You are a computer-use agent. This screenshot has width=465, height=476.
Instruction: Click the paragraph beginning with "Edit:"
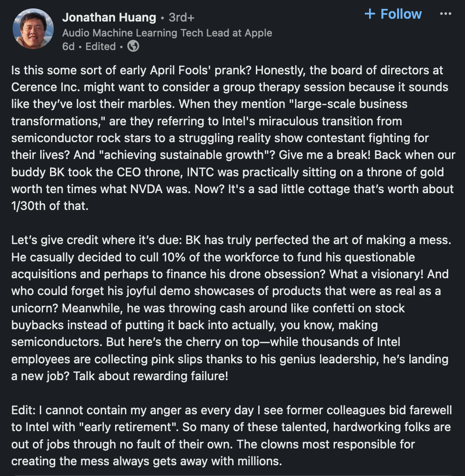coord(232,436)
